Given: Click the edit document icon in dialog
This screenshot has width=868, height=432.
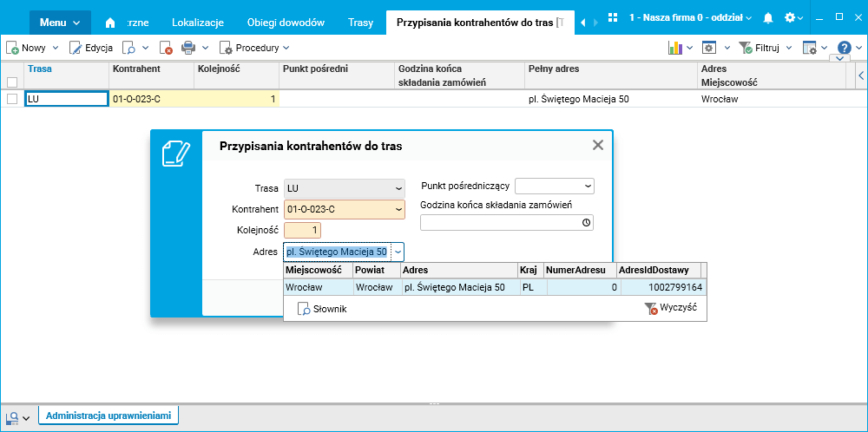Looking at the screenshot, I should pyautogui.click(x=176, y=154).
